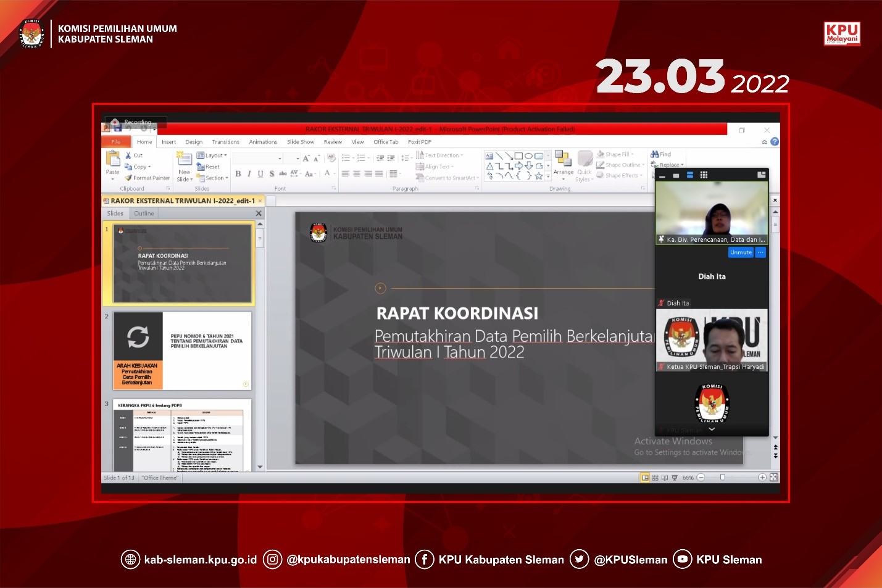This screenshot has height=588, width=882.
Task: Click Fit slide to window icon
Action: (773, 478)
